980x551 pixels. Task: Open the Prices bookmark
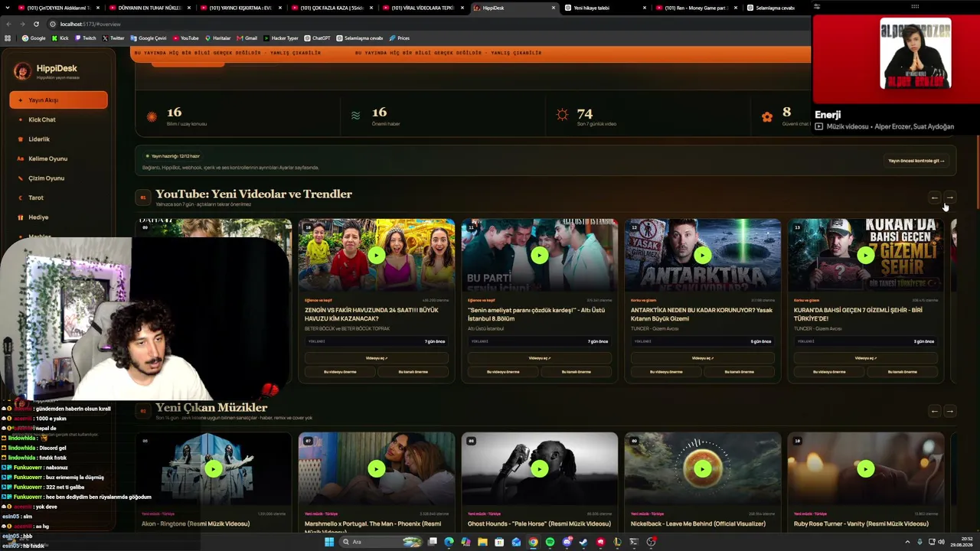[x=400, y=38]
